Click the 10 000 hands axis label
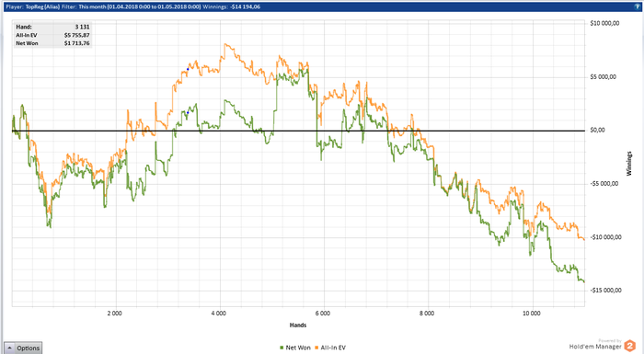 tap(532, 314)
